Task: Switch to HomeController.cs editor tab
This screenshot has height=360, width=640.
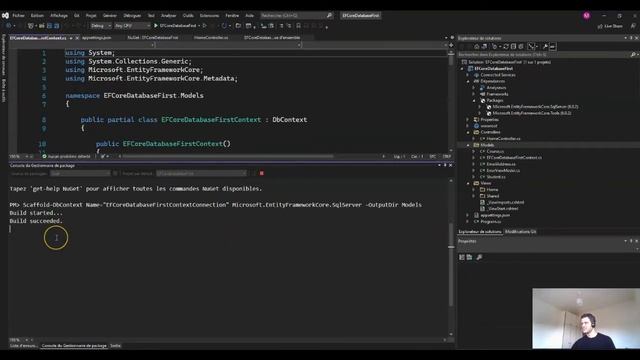Action: click(x=211, y=38)
